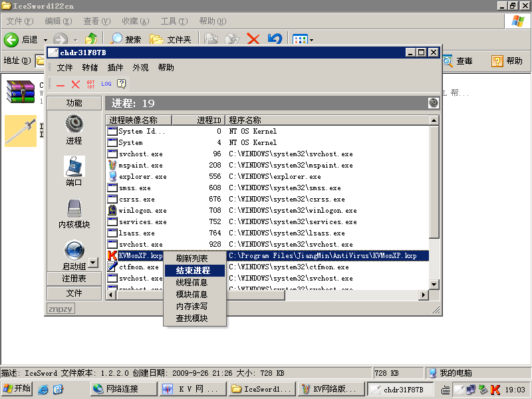The width and height of the screenshot is (532, 399).
Task: Select the IceSword sword file icon
Action: (21, 131)
